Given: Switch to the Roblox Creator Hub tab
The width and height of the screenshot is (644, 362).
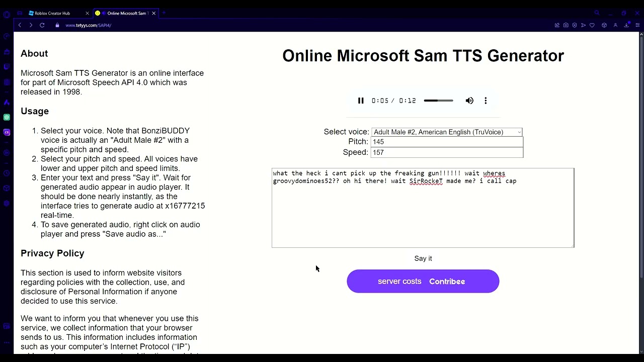Looking at the screenshot, I should [52, 13].
